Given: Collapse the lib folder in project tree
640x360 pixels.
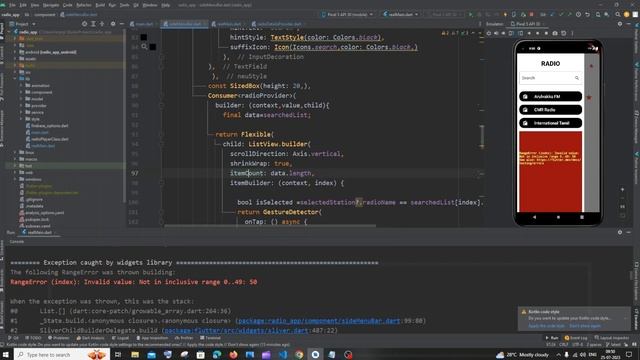Looking at the screenshot, I should (x=16, y=79).
